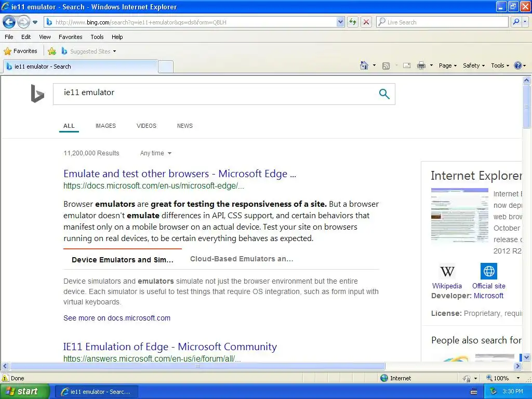This screenshot has width=532, height=399.
Task: Click the RSS Feeds icon
Action: pyautogui.click(x=386, y=66)
